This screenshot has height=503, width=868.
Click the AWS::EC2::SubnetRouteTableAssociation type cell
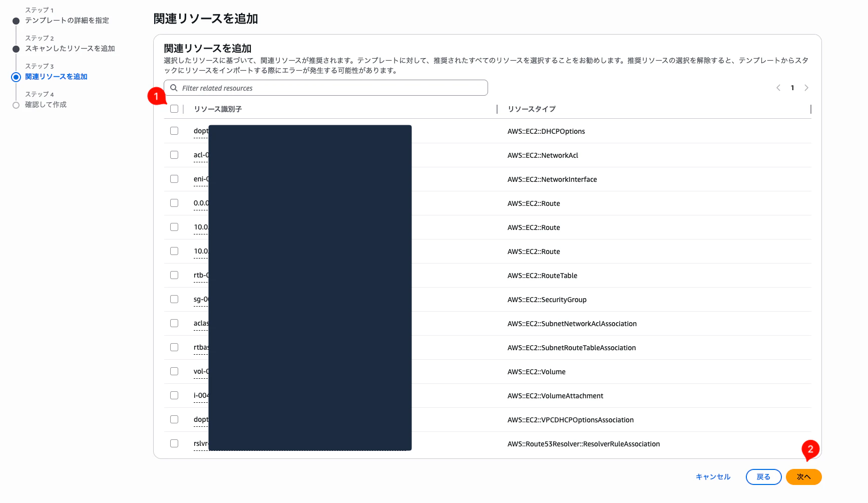(572, 348)
